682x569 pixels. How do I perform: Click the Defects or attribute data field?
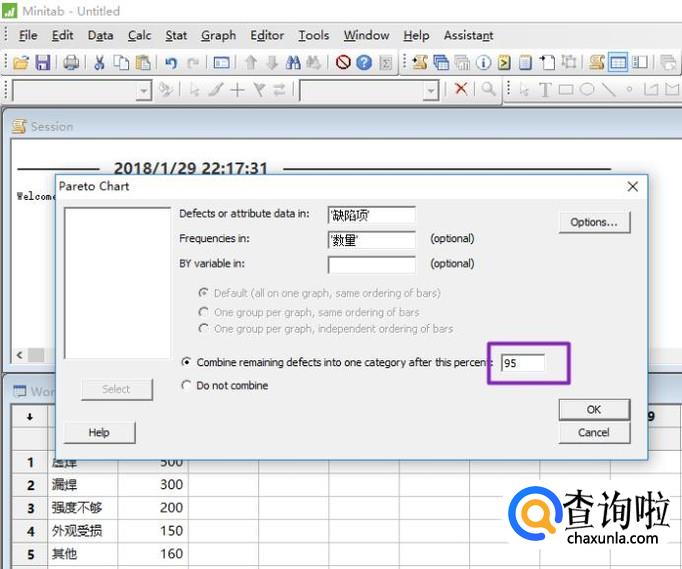pos(371,215)
